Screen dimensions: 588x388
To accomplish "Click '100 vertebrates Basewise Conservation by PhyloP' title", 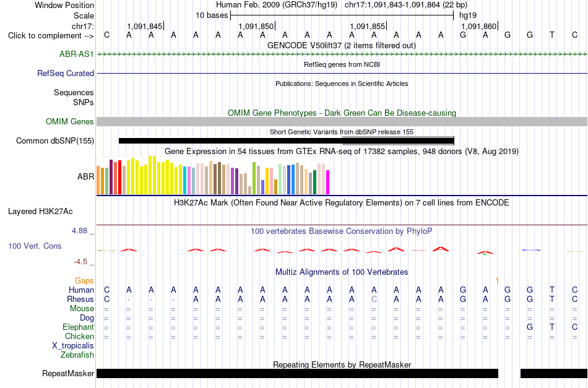I will (x=342, y=231).
